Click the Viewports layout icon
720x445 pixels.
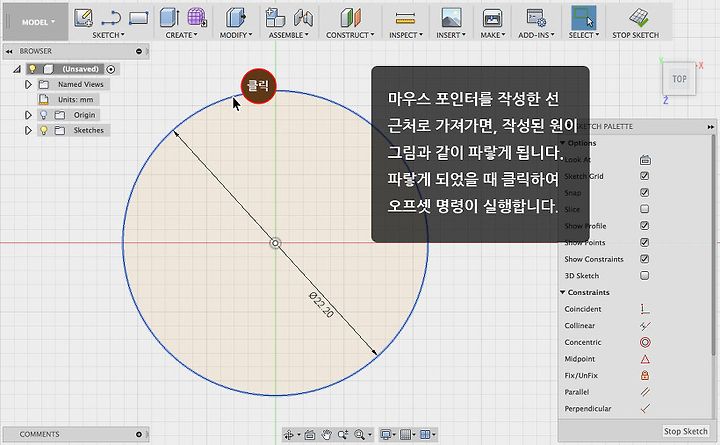coord(425,434)
